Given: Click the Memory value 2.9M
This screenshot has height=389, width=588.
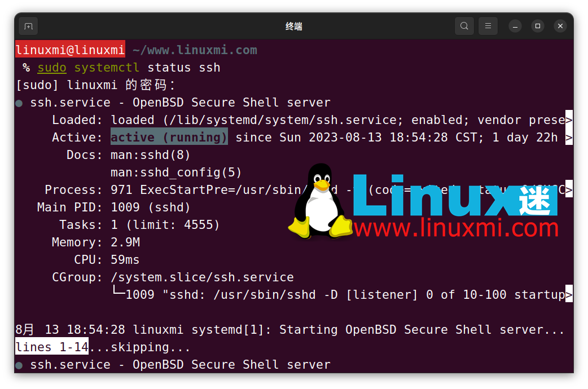Looking at the screenshot, I should (x=125, y=242).
